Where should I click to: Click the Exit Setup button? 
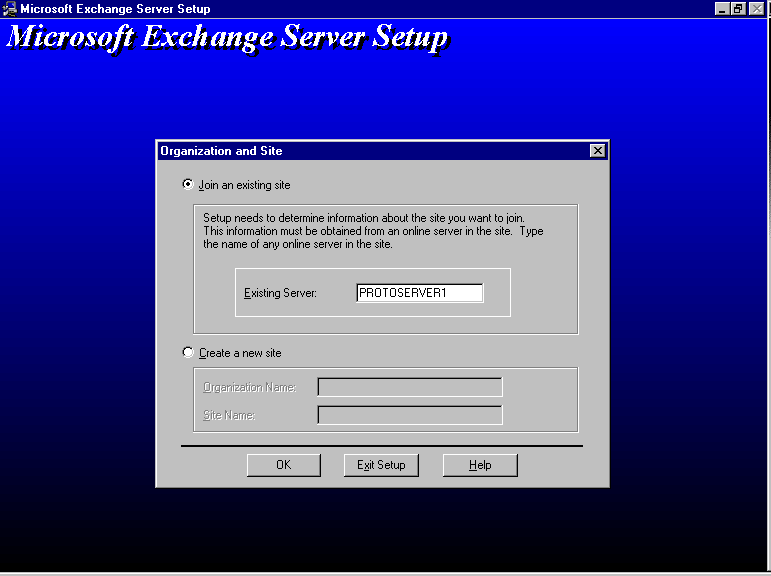click(x=381, y=465)
